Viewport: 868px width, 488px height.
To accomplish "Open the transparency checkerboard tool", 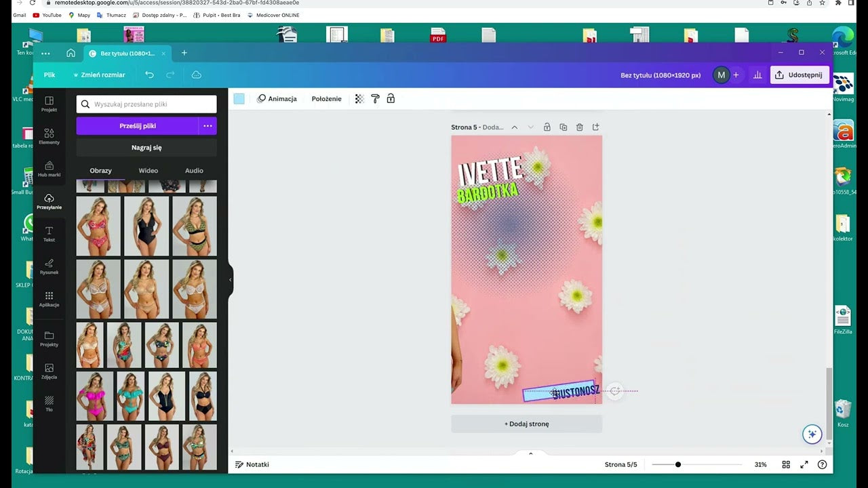I will [x=359, y=99].
